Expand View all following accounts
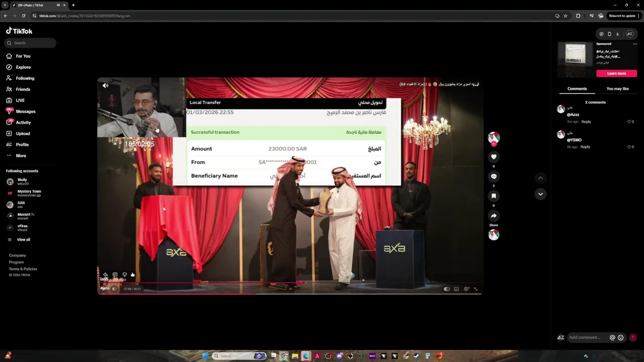This screenshot has width=644, height=362. click(19, 240)
